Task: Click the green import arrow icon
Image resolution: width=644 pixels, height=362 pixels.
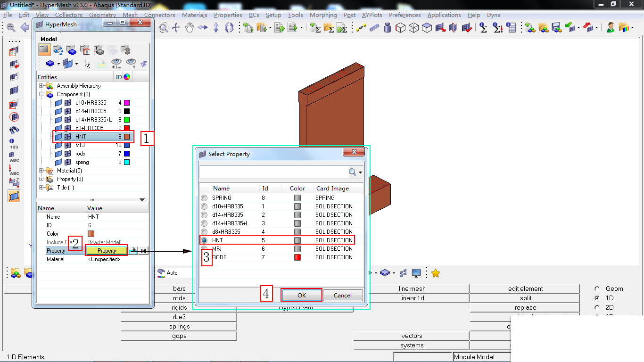Action: 570,28
